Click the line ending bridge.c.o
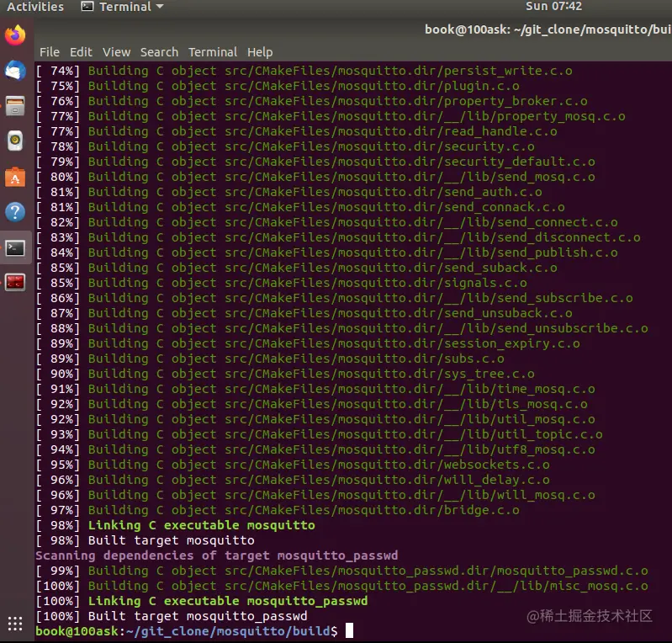Screen dimensions: 672x643 278,510
